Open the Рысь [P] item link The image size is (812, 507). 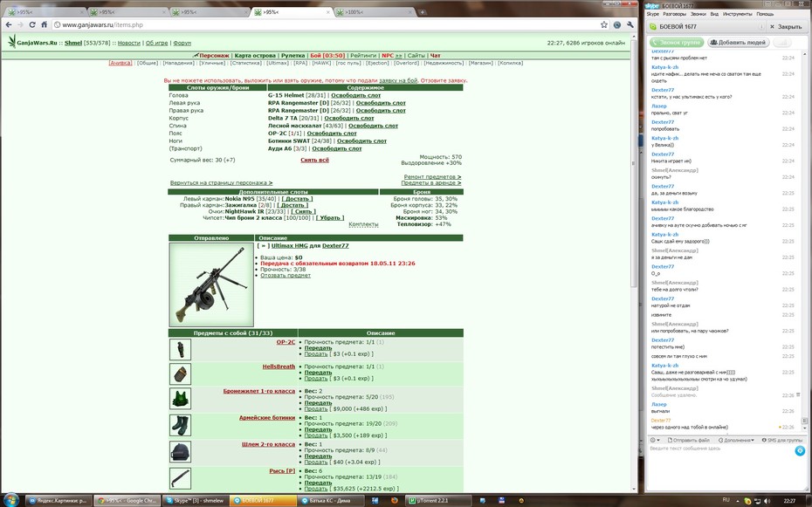click(282, 471)
